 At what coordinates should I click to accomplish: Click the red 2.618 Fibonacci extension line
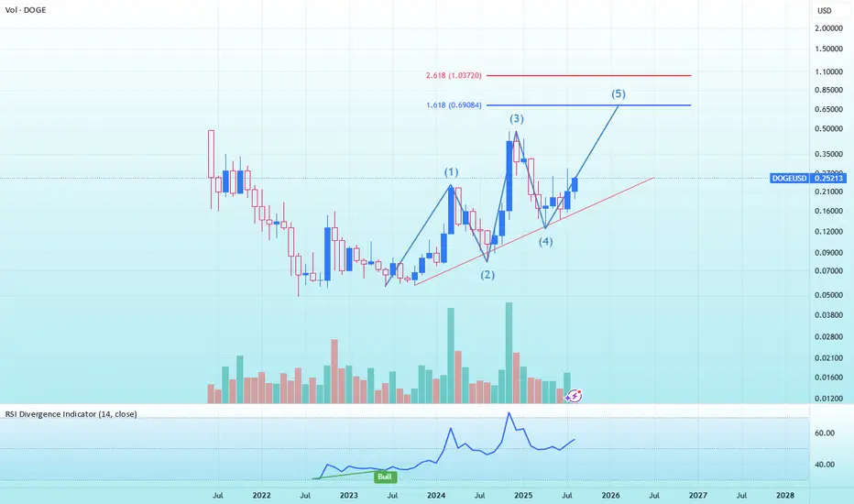(589, 75)
